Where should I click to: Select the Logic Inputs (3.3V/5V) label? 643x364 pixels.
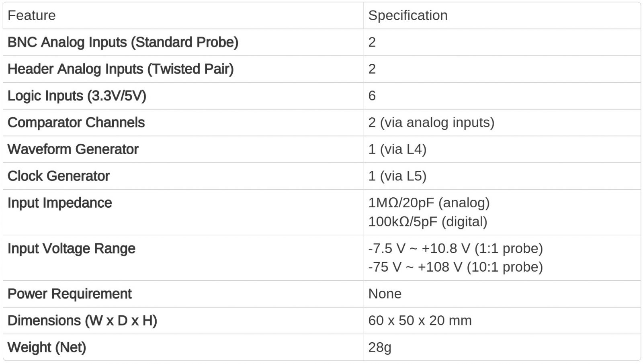(76, 96)
